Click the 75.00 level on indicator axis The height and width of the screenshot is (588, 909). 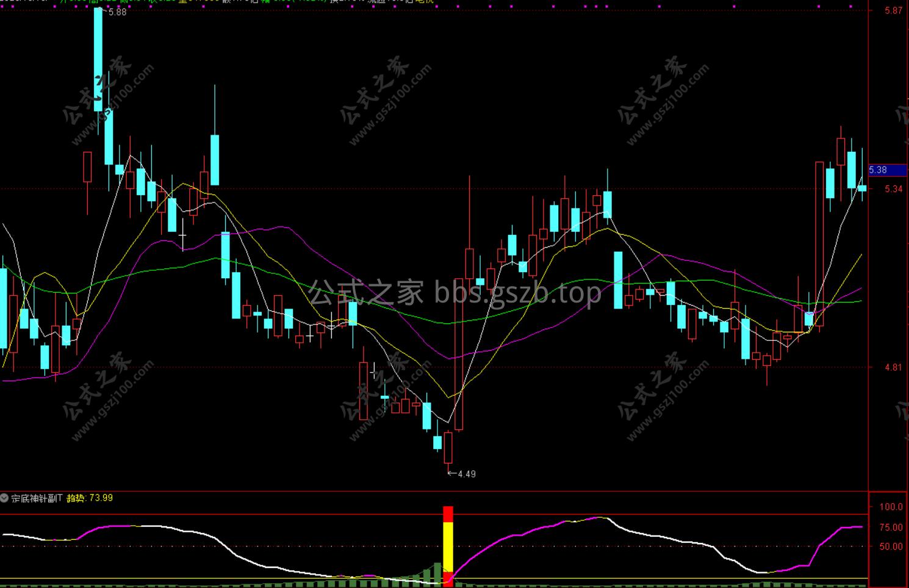(891, 528)
